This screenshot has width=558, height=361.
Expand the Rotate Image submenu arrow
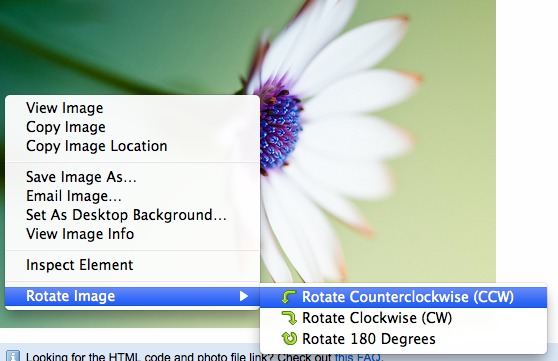pyautogui.click(x=243, y=296)
